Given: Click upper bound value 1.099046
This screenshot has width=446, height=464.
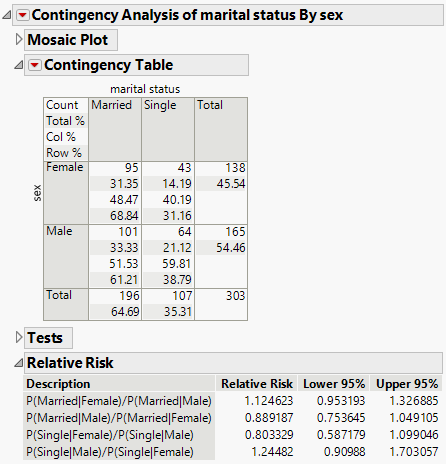Looking at the screenshot, I should point(414,435).
